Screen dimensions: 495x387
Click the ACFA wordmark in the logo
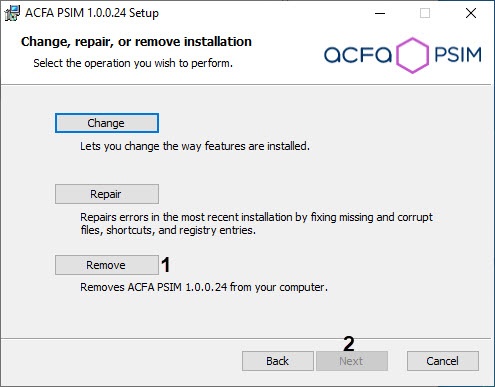358,55
